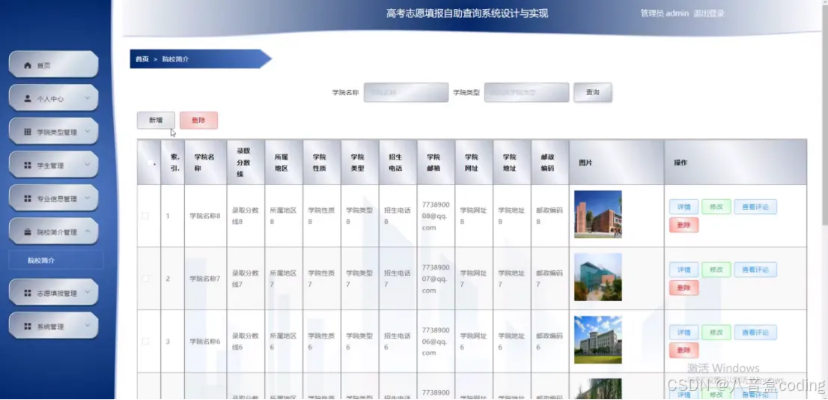Click the email cell 773890007@qq.com

(x=436, y=278)
